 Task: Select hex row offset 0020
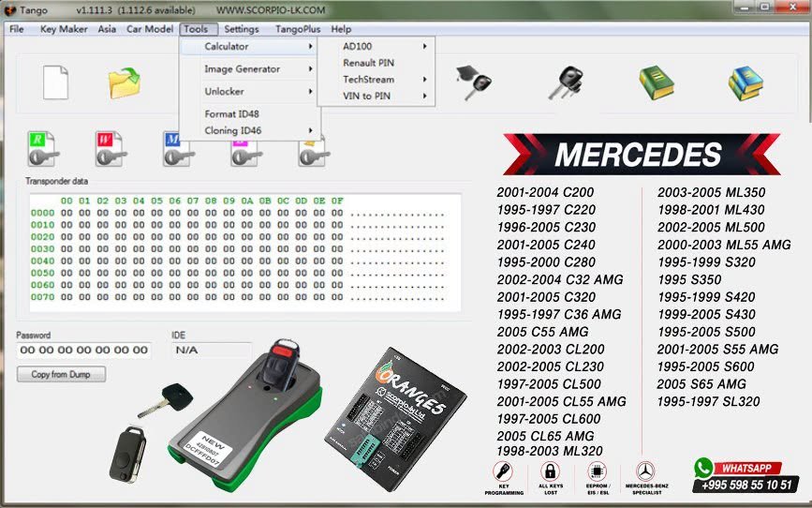(42, 237)
